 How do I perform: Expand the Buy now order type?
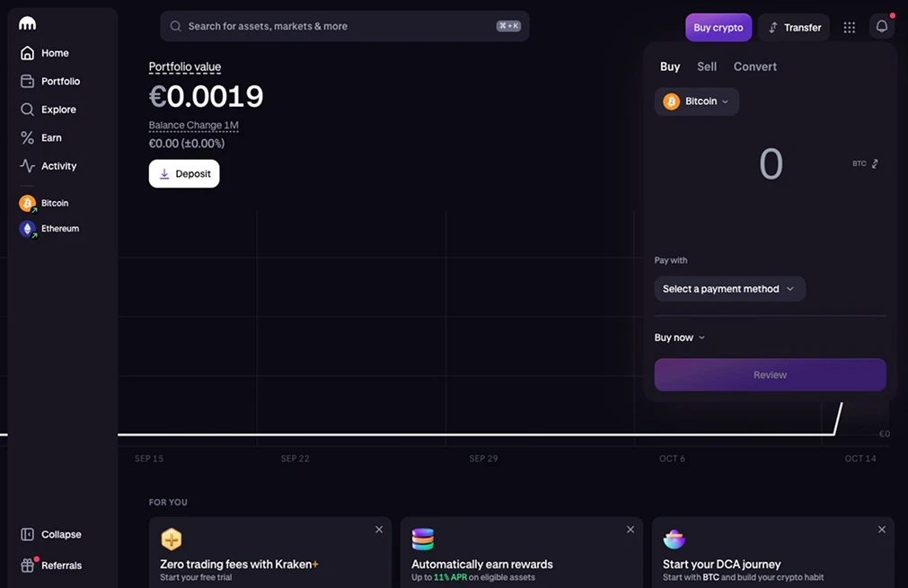pos(679,338)
